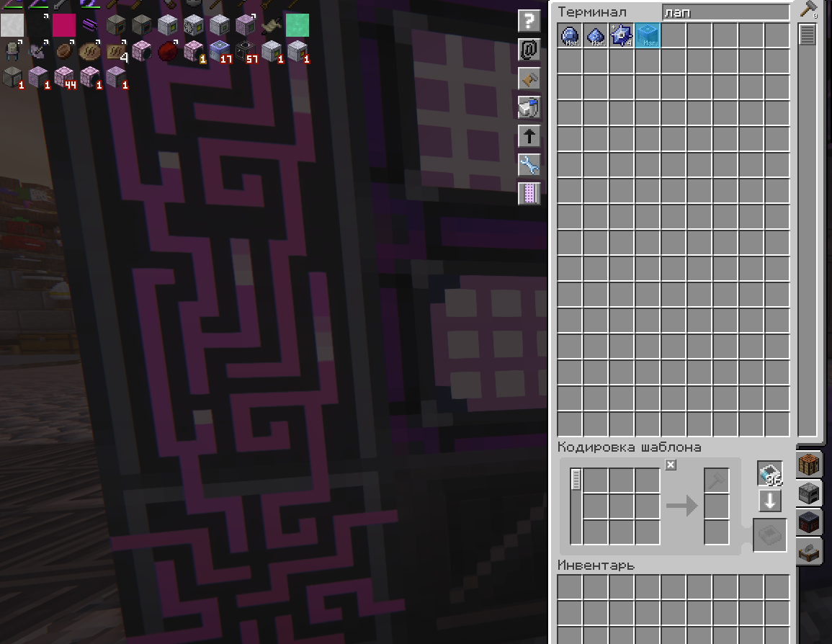Click the encoded pattern output slot
Viewport: 832px width, 644px height.
(770, 535)
